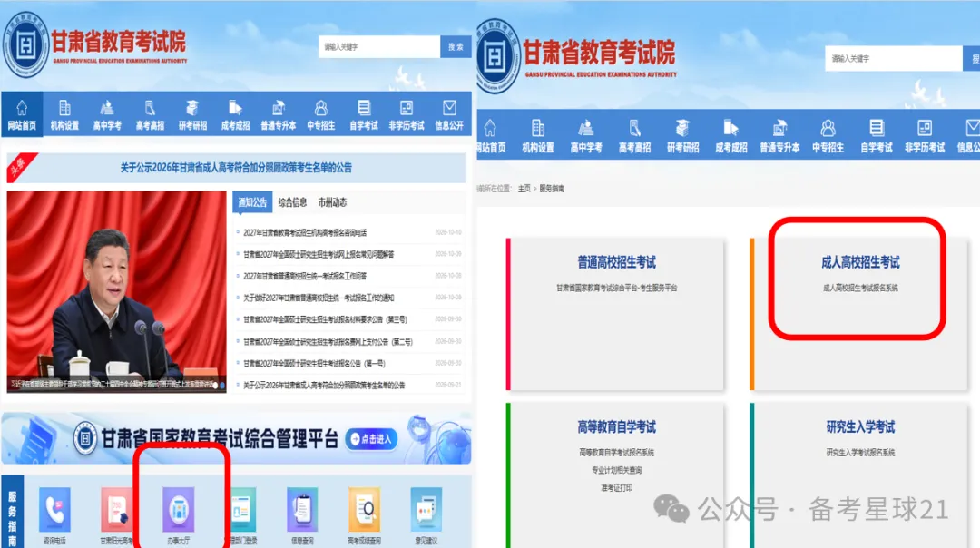Open notice 全国硕士研究生招生考试网上报名常见问题解答
Screen dimensions: 980x548
tap(318, 254)
